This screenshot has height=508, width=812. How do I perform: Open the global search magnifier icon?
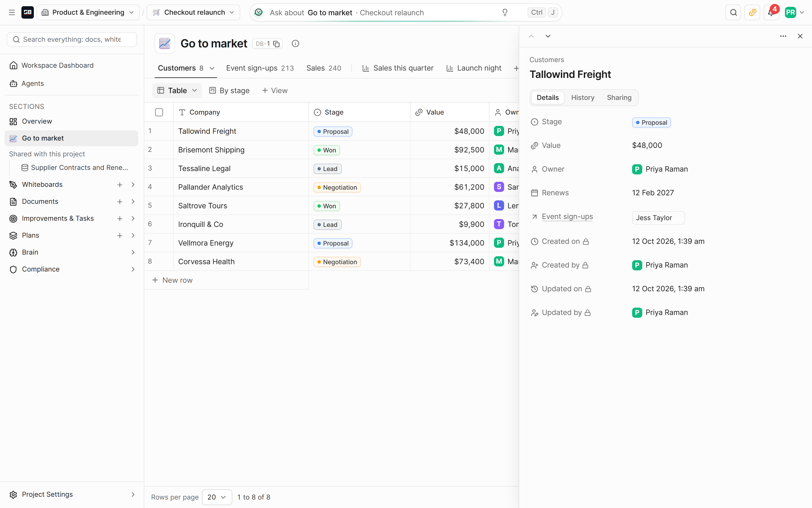click(733, 12)
